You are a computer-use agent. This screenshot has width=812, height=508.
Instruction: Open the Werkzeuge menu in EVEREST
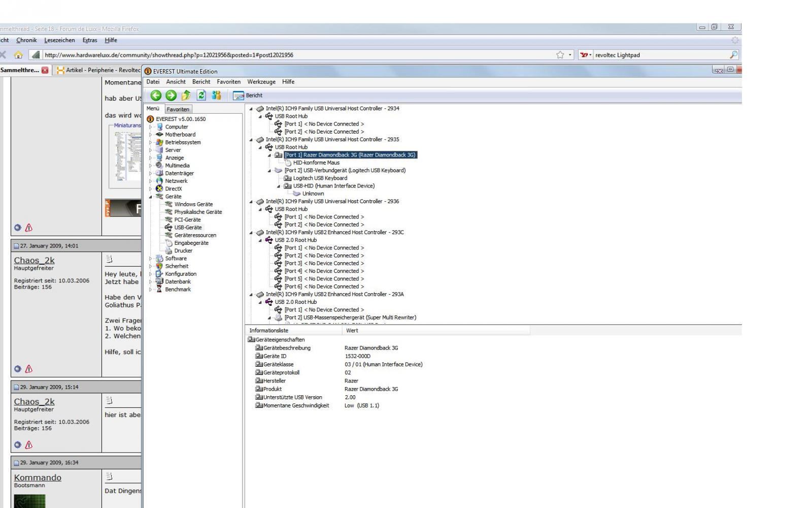point(261,82)
